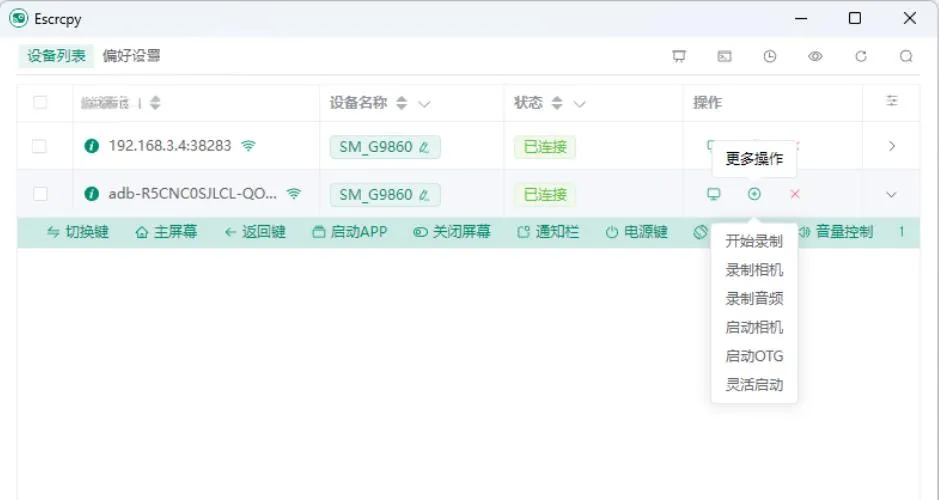Switch to the 设备列表 tab
The image size is (939, 500).
tap(56, 56)
